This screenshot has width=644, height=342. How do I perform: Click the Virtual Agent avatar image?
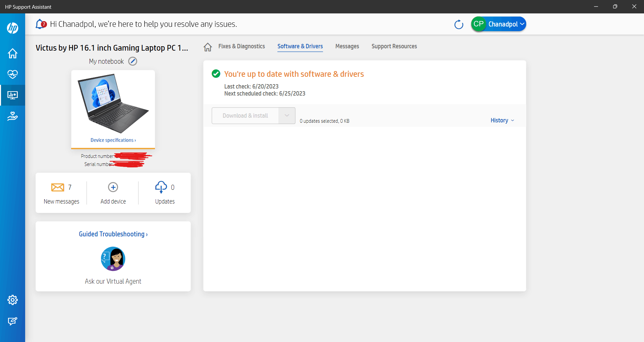113,259
